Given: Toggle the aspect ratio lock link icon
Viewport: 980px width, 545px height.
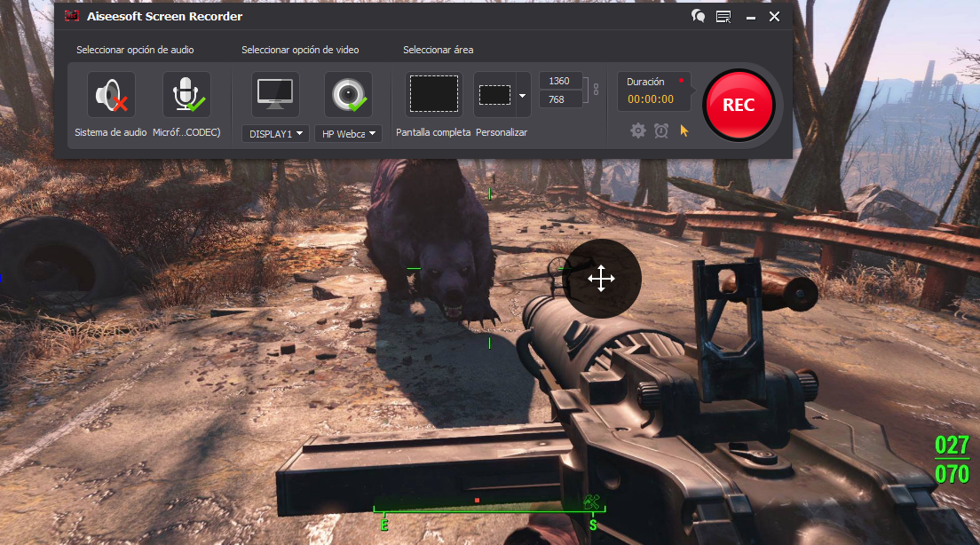Looking at the screenshot, I should coord(596,90).
